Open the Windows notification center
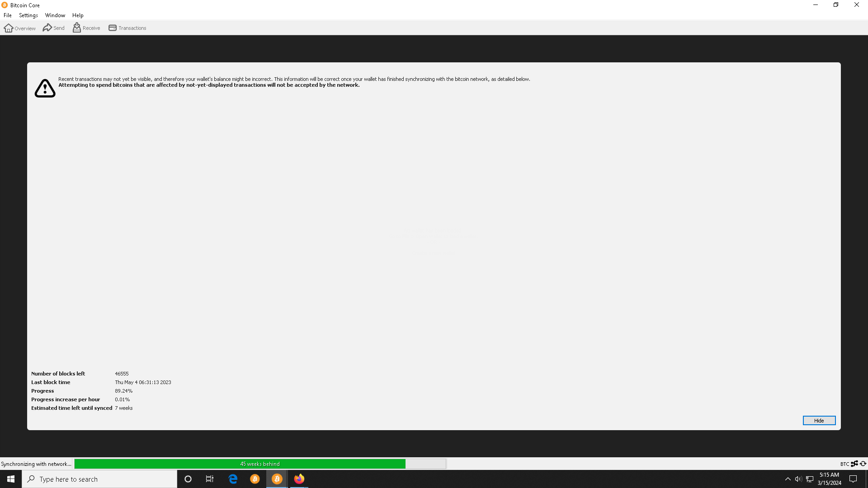868x488 pixels. 853,479
